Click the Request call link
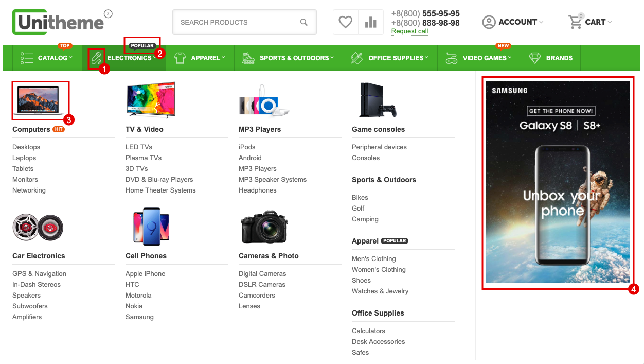Screen dimensions: 644x364 point(409,31)
